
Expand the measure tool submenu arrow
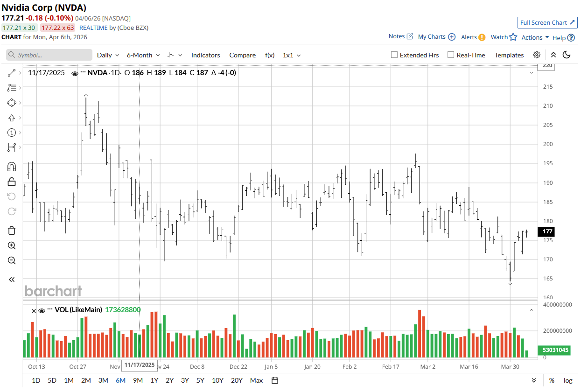click(20, 147)
